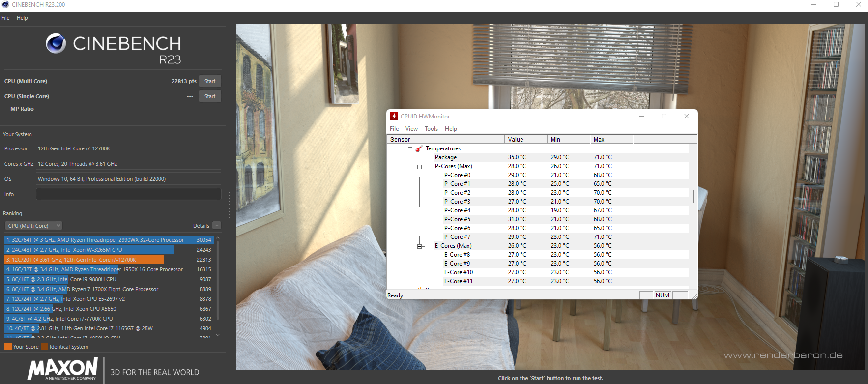The width and height of the screenshot is (868, 384).
Task: Open Cinebench Help menu
Action: 22,18
